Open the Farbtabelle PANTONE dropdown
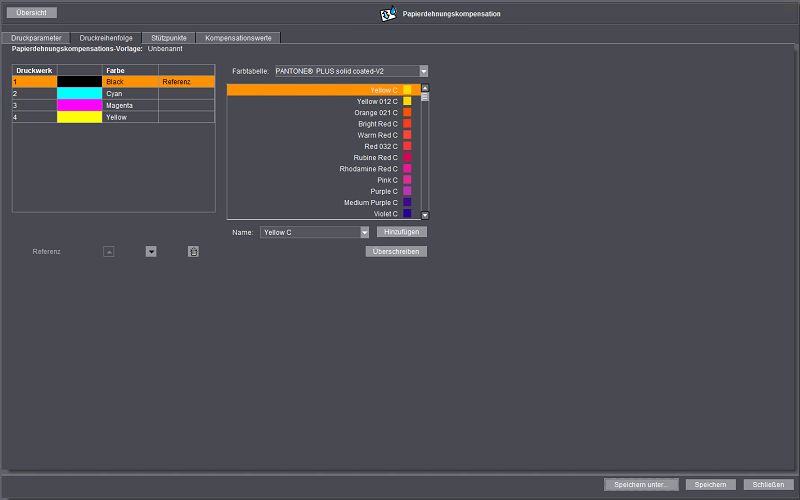The image size is (800, 500). point(423,71)
